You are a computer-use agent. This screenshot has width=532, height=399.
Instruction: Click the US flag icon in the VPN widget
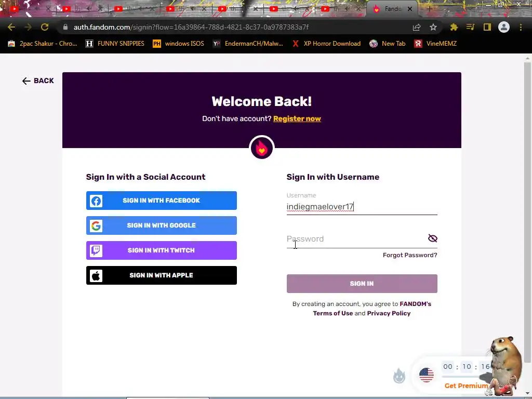coord(427,375)
